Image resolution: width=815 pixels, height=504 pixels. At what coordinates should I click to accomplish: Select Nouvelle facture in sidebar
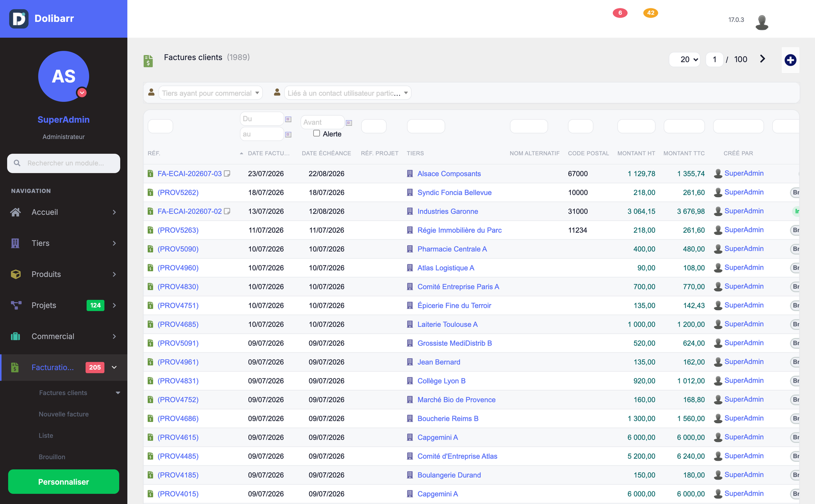pos(64,414)
